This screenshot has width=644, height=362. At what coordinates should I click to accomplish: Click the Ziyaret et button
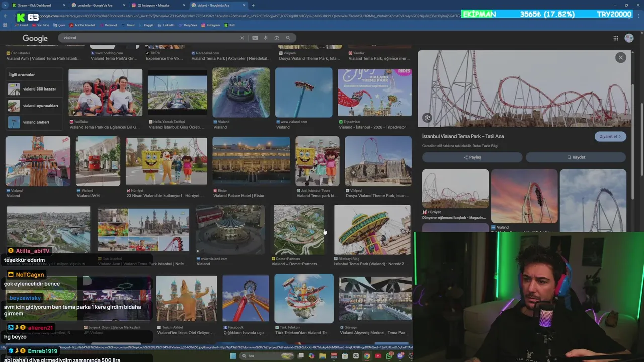coord(610,136)
